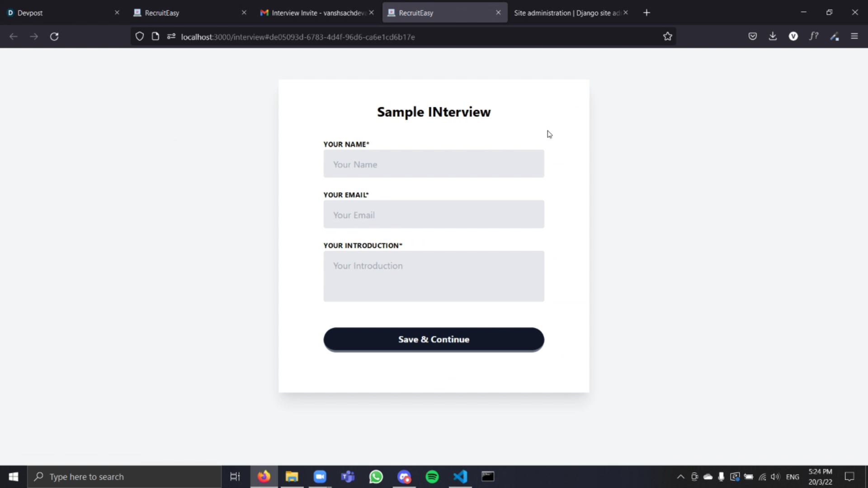Click the browser reload button

coord(54,37)
